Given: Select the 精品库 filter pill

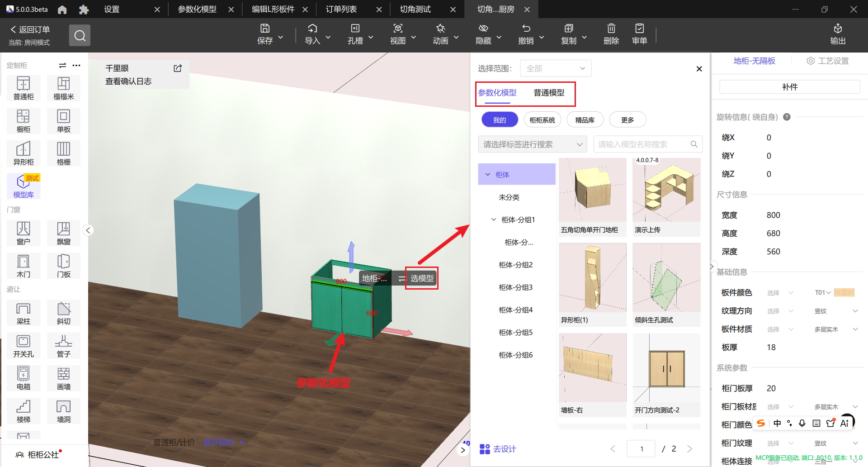Looking at the screenshot, I should tap(585, 120).
